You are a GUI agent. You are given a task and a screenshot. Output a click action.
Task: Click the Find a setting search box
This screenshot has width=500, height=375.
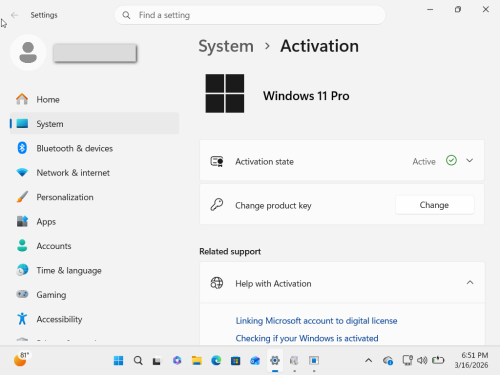[x=250, y=15]
